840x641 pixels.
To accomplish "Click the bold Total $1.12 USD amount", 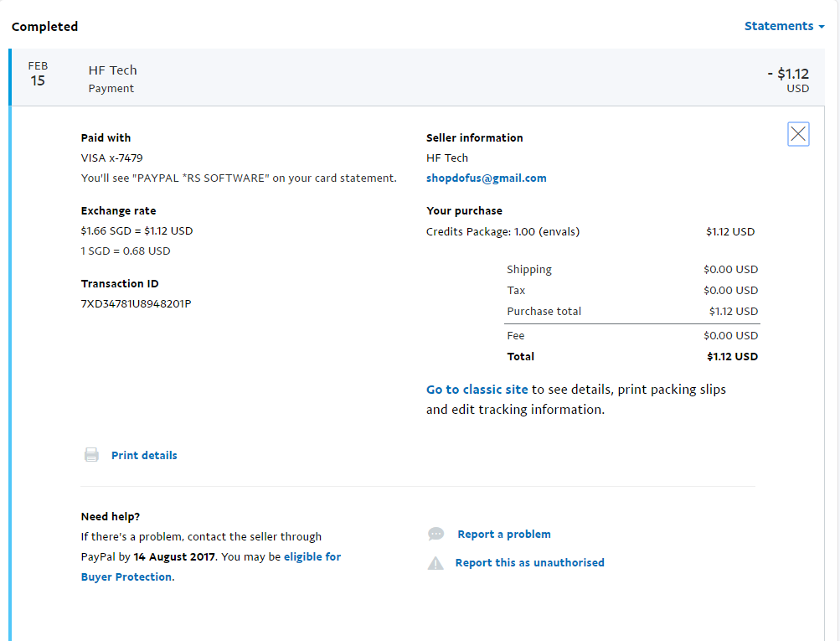I will (x=732, y=357).
